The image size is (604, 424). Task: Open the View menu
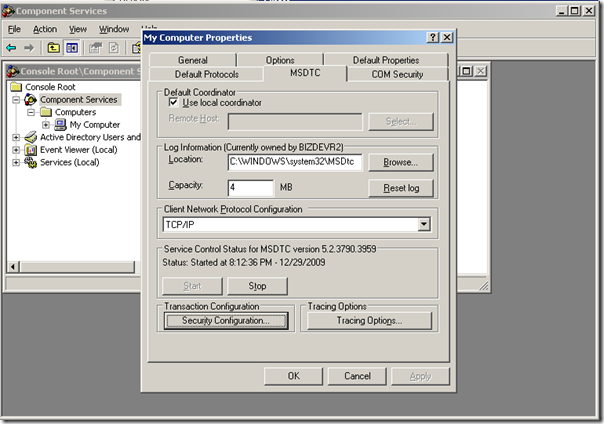78,29
